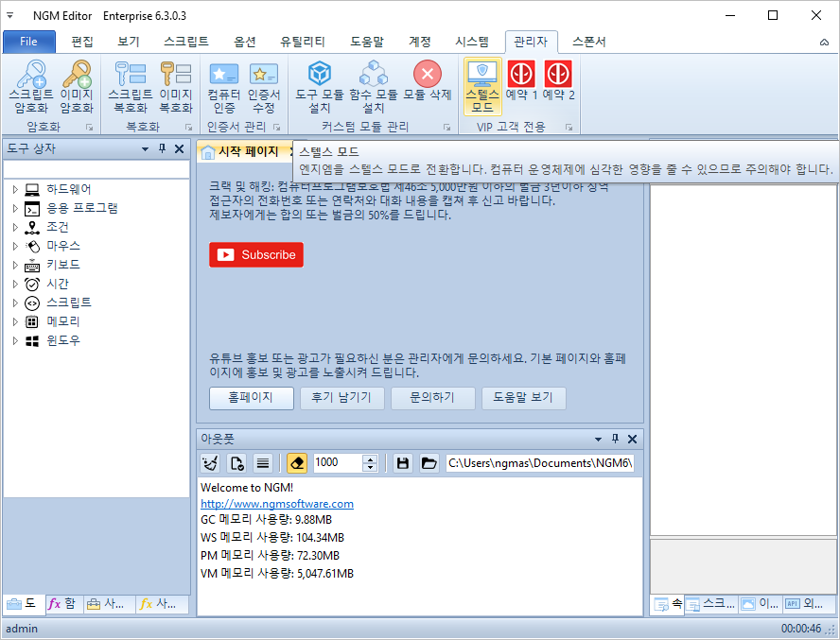Open the 스크립트 ribbon tab
Image resolution: width=840 pixels, height=640 pixels.
pyautogui.click(x=186, y=42)
